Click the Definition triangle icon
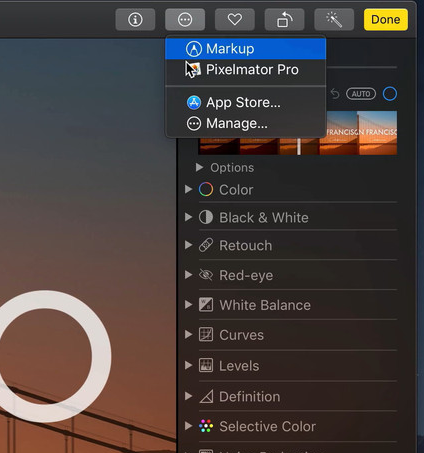 (206, 396)
